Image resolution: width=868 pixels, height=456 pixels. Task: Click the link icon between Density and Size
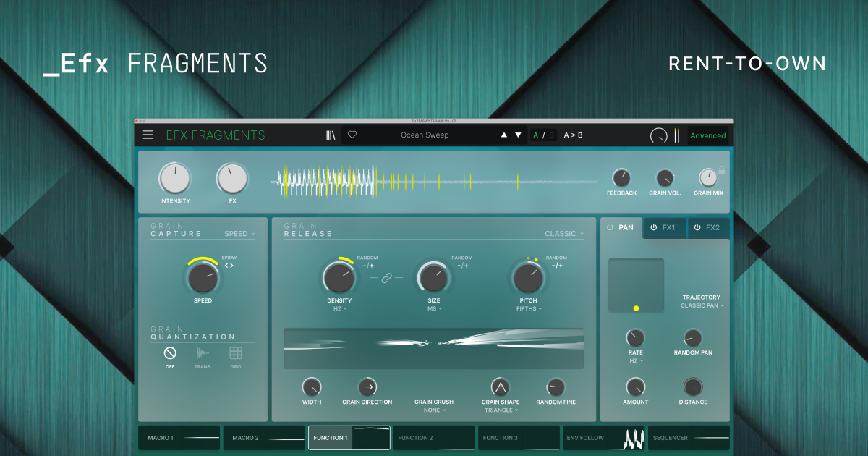pos(386,279)
